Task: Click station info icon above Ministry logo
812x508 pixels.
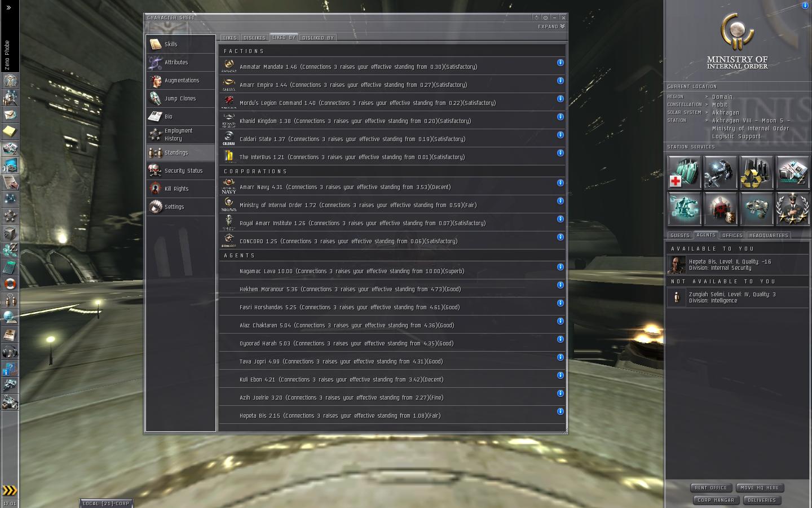Action: coord(805,6)
